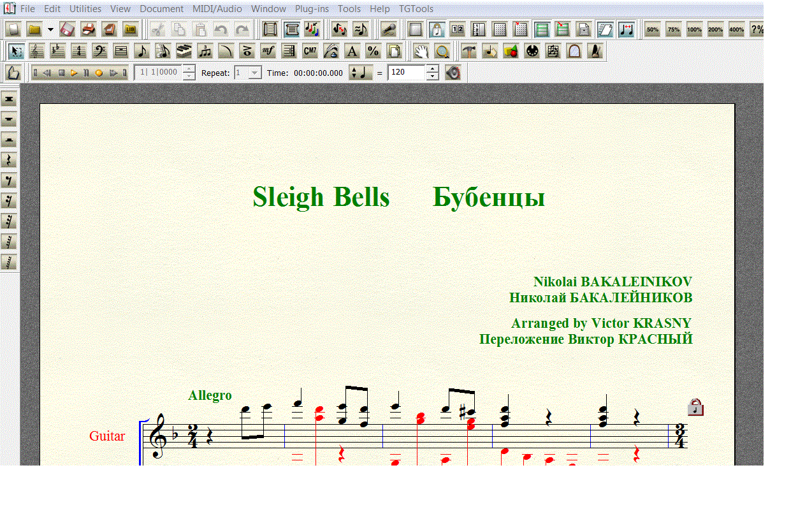812x521 pixels.
Task: Select the Graphics tool with shapes
Action: click(x=511, y=51)
